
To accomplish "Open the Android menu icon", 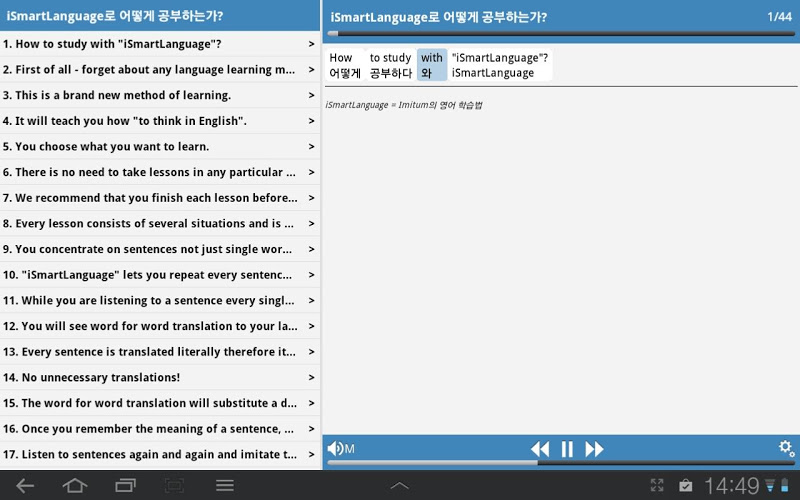I will click(224, 485).
